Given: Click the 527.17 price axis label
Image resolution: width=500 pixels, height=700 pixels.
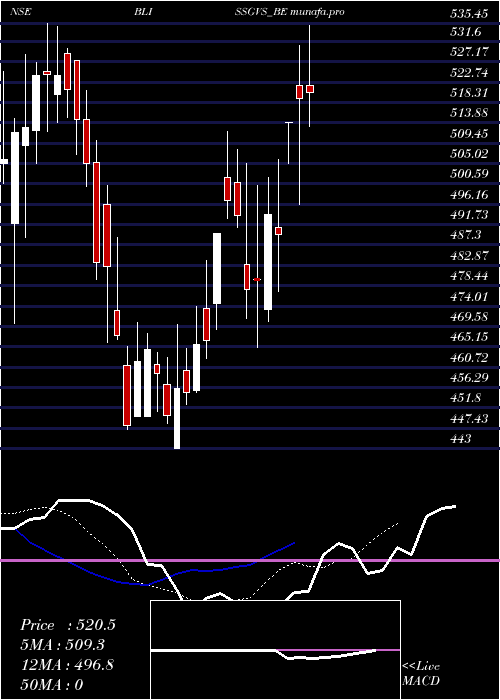Looking at the screenshot, I should pyautogui.click(x=469, y=52).
